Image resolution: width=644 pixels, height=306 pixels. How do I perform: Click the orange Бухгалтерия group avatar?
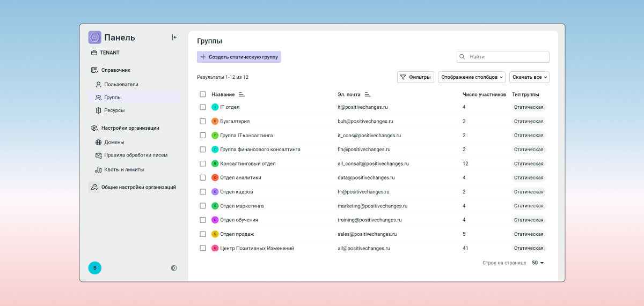215,122
